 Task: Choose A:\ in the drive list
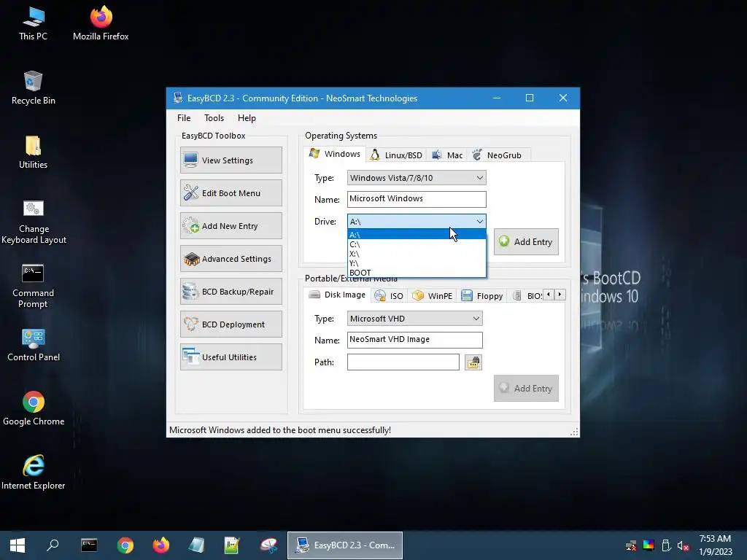click(x=417, y=235)
